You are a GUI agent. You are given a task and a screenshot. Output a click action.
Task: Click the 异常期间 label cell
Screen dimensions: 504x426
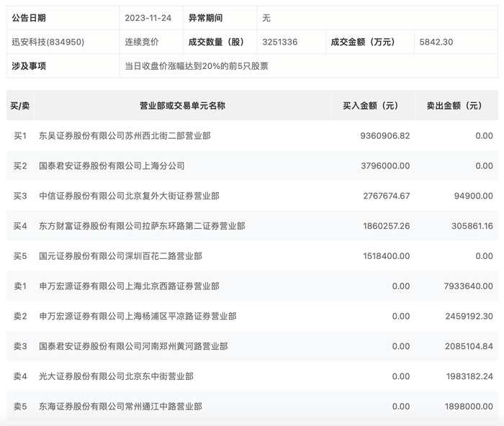click(220, 18)
